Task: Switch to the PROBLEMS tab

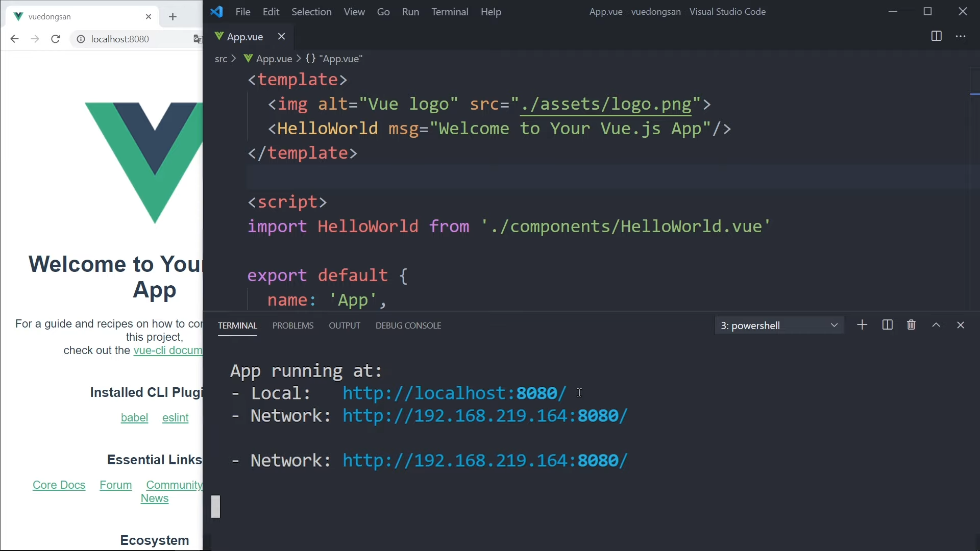Action: click(x=292, y=325)
